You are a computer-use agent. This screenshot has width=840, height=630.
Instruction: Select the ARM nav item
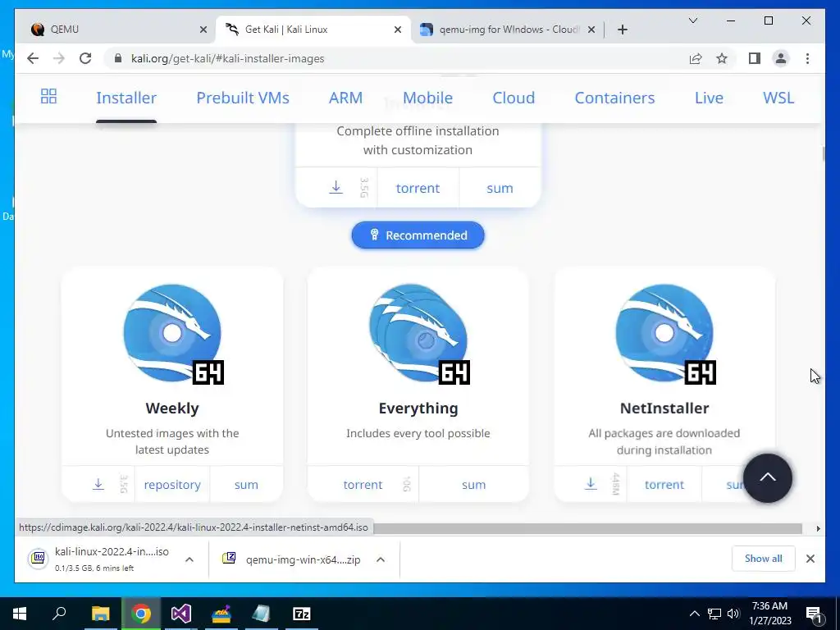pos(345,98)
